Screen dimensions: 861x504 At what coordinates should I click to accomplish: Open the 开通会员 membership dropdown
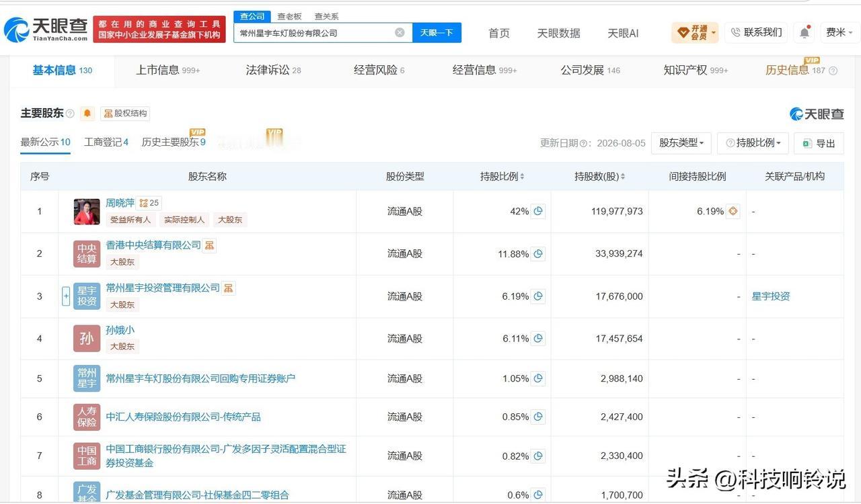[x=695, y=32]
